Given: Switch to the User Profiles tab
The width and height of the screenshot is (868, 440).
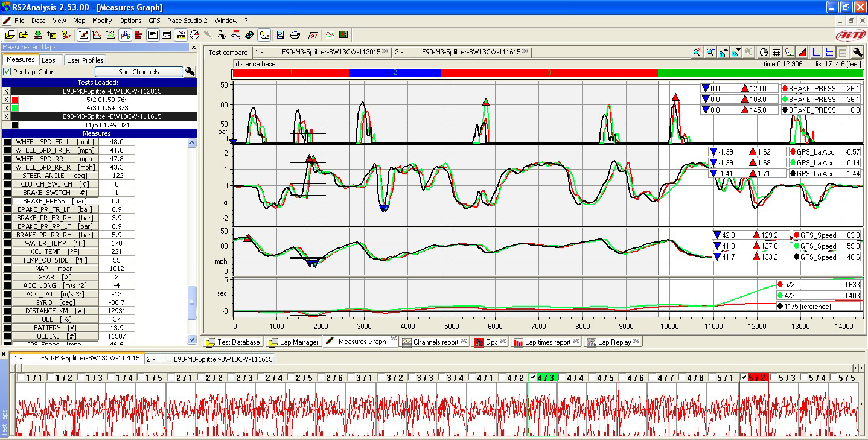Looking at the screenshot, I should [85, 60].
